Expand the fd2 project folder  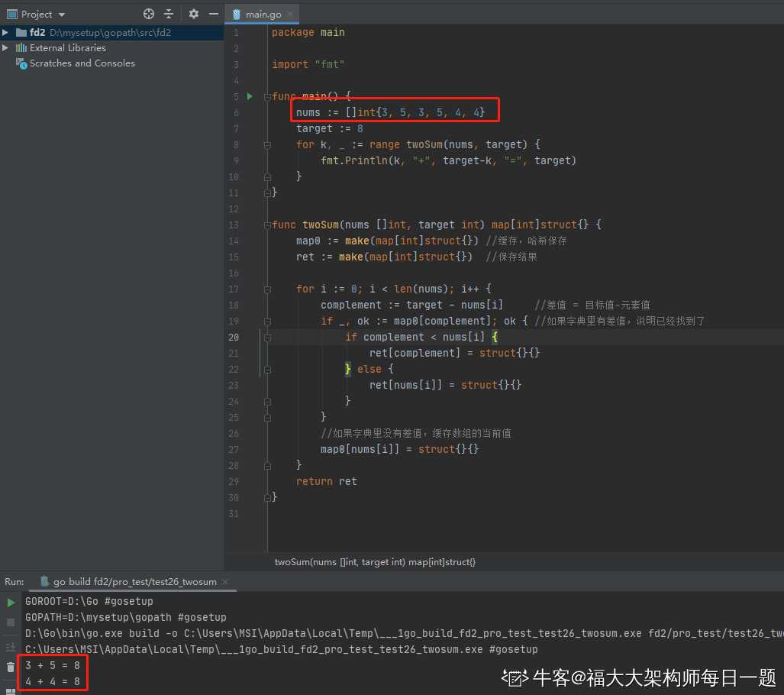pyautogui.click(x=5, y=33)
